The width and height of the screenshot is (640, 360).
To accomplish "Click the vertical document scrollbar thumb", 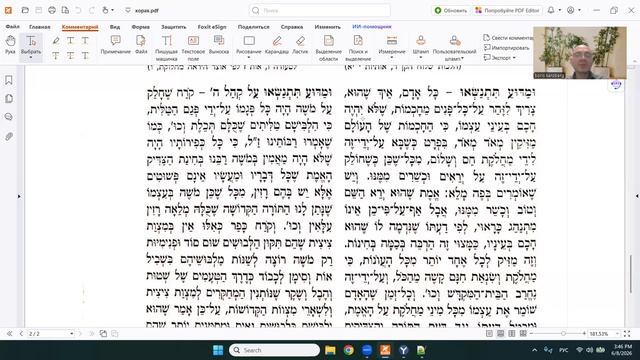I will tap(631, 274).
